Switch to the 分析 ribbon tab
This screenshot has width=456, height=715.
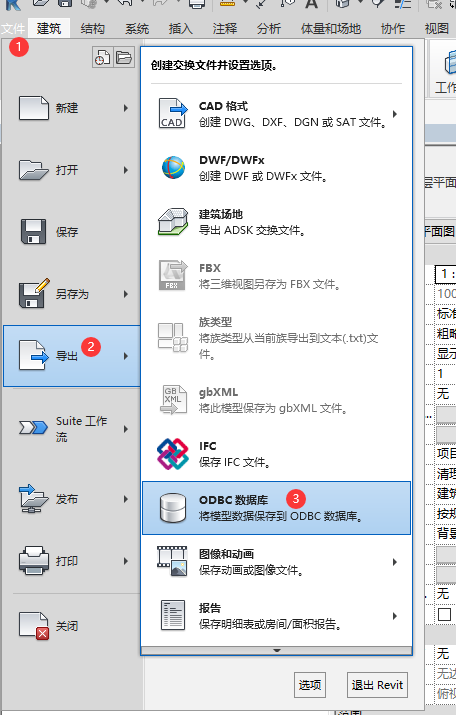tap(269, 29)
